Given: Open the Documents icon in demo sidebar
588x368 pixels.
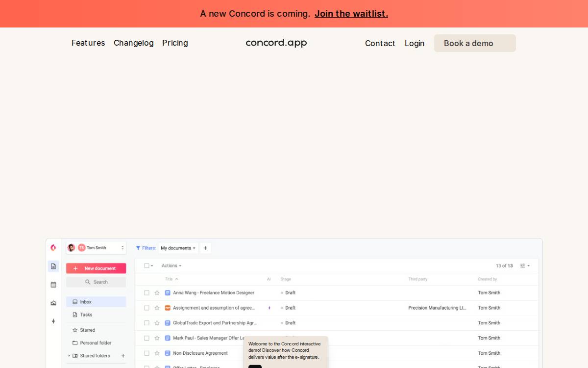Looking at the screenshot, I should click(x=53, y=266).
